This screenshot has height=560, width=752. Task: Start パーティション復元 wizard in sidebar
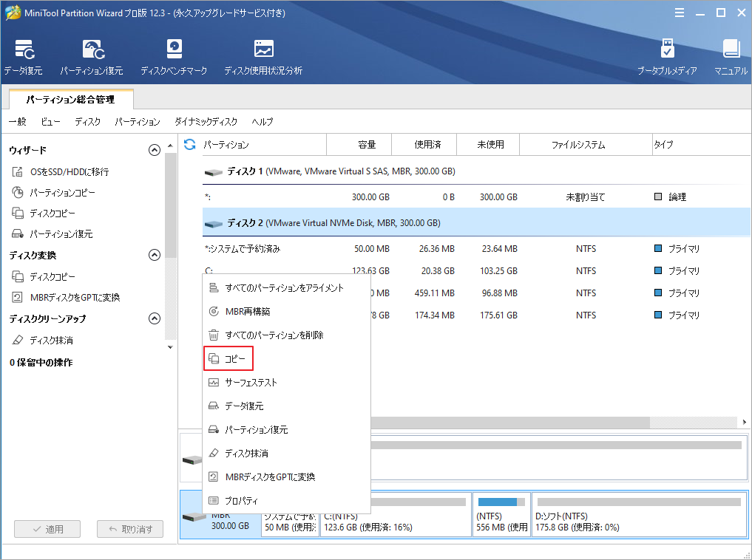(52, 233)
